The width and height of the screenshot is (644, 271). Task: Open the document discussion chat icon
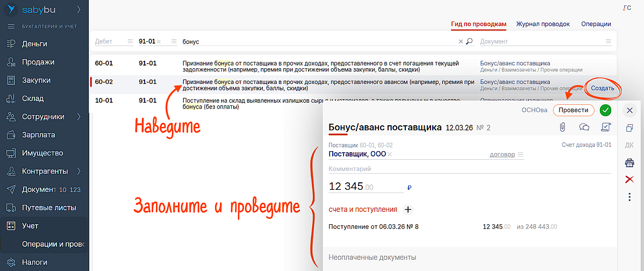[x=584, y=127]
